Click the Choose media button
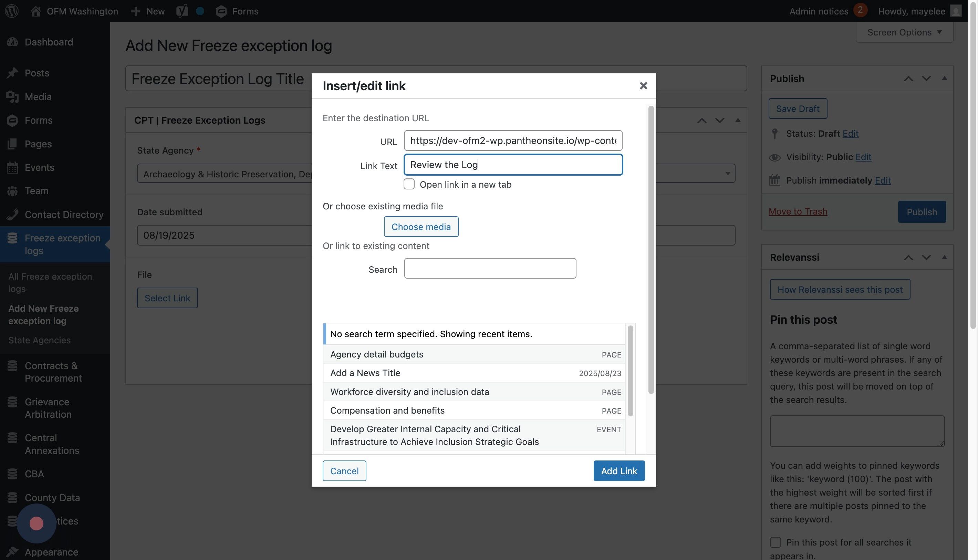978x560 pixels. (421, 227)
